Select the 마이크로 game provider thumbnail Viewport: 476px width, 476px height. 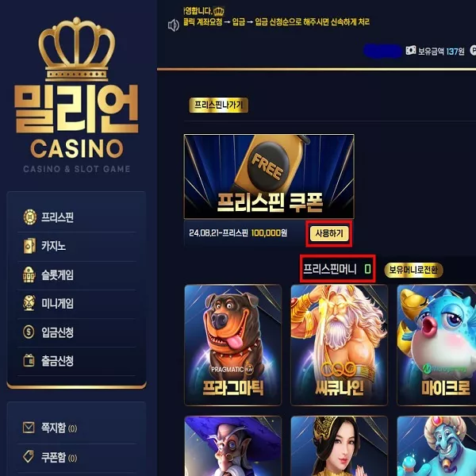436,345
